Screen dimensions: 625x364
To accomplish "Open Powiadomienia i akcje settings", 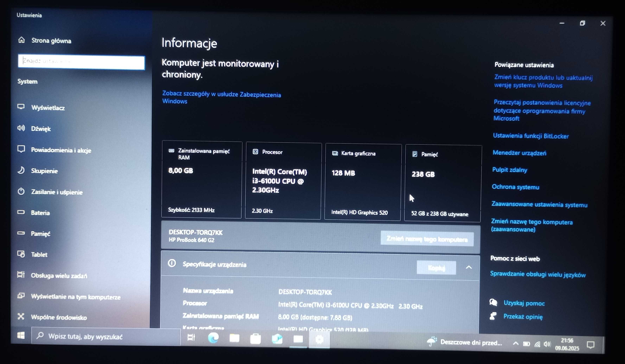I will click(x=54, y=150).
